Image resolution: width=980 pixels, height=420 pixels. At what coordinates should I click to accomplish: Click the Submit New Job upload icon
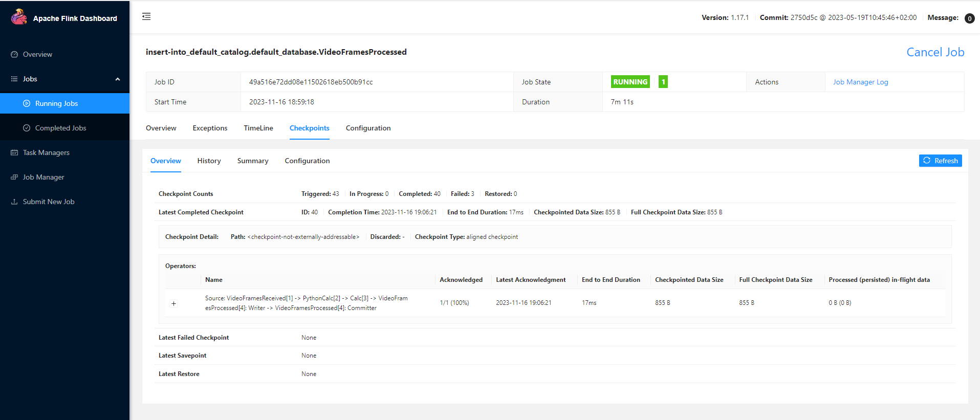coord(14,202)
